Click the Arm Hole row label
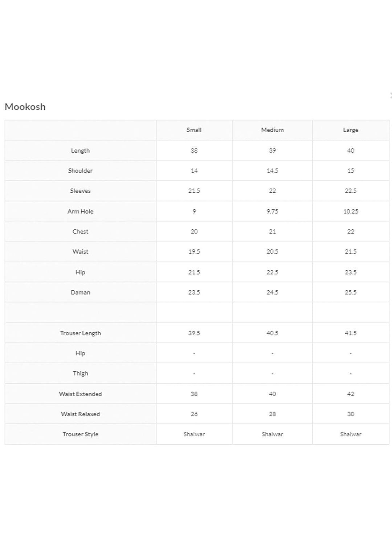The width and height of the screenshot is (392, 546). click(80, 211)
